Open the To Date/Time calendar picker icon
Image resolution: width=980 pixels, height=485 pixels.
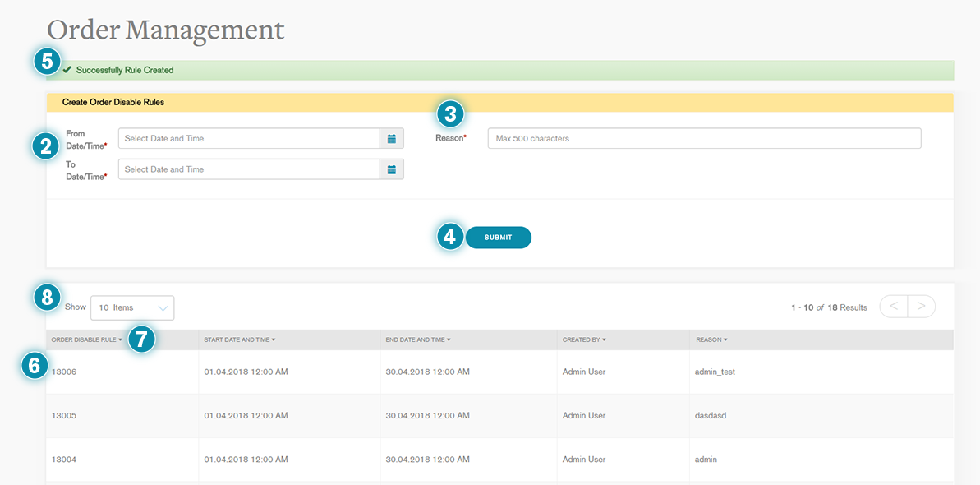(x=392, y=169)
